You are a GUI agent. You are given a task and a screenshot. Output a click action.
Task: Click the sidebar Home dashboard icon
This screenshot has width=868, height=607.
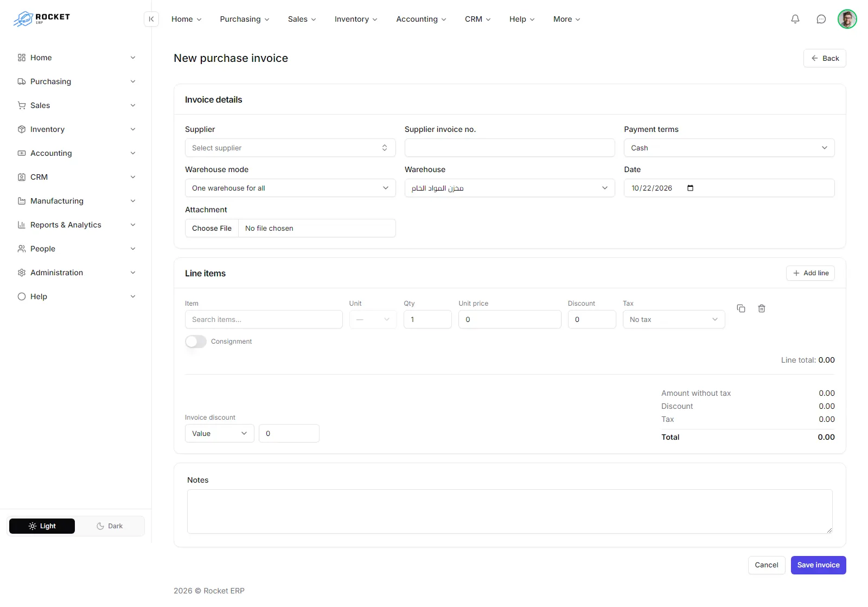pyautogui.click(x=22, y=58)
